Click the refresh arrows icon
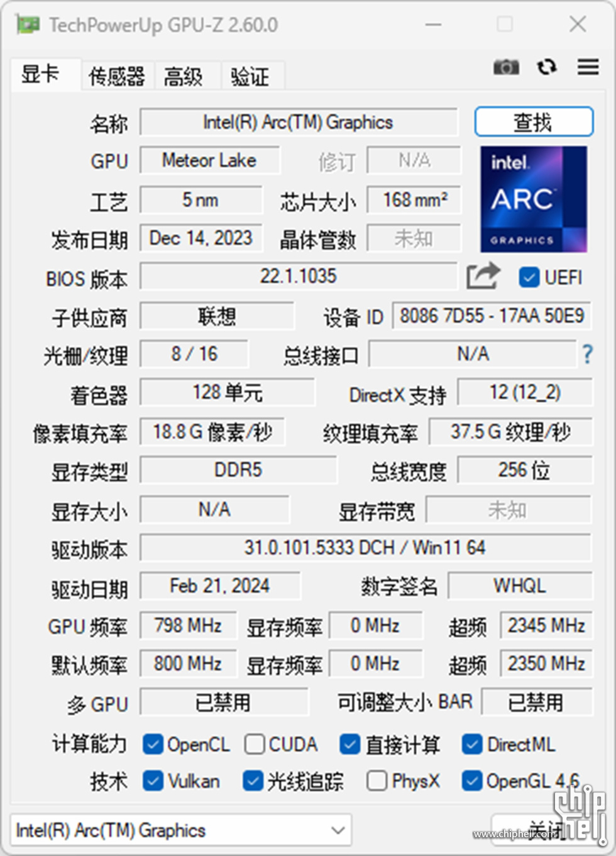Image resolution: width=616 pixels, height=856 pixels. (547, 67)
